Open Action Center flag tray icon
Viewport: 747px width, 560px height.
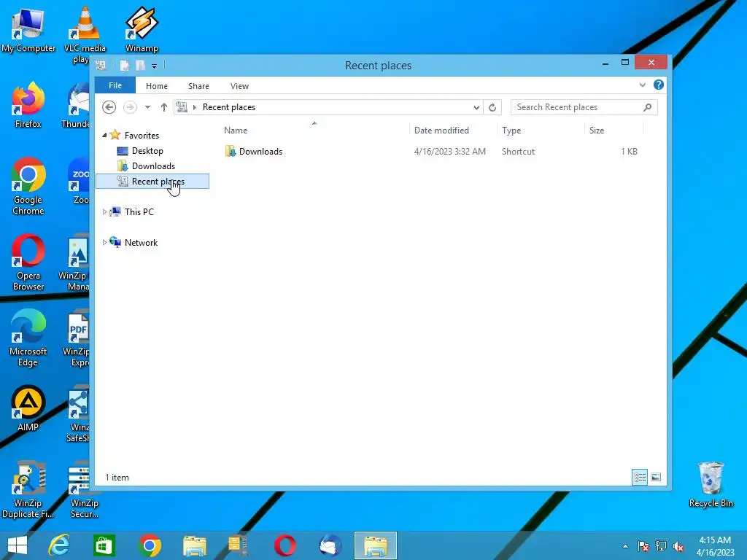[x=643, y=546]
